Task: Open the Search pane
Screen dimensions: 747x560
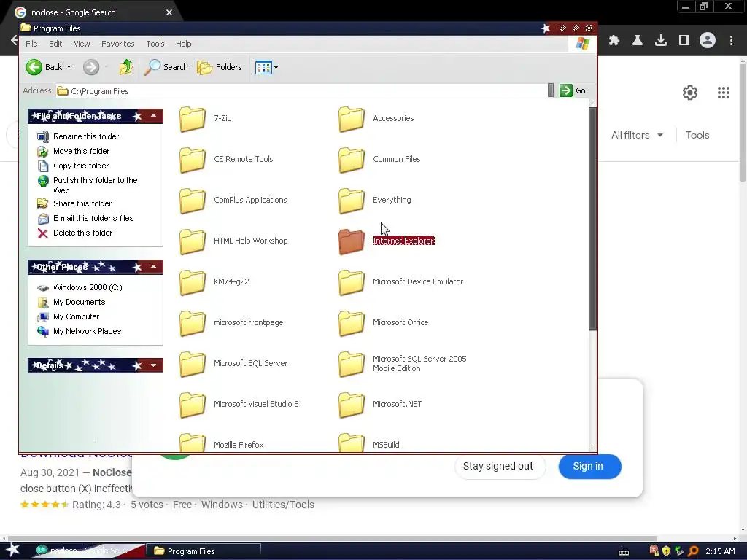Action: 166,67
